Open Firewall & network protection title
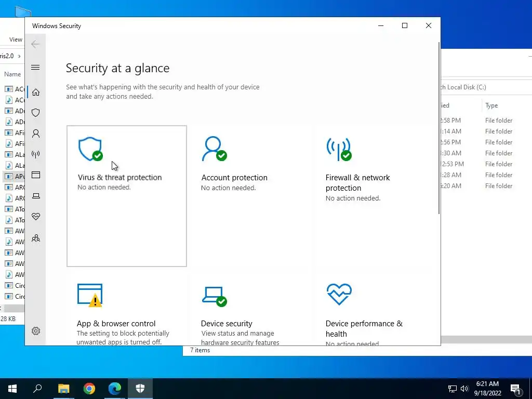 pyautogui.click(x=357, y=182)
